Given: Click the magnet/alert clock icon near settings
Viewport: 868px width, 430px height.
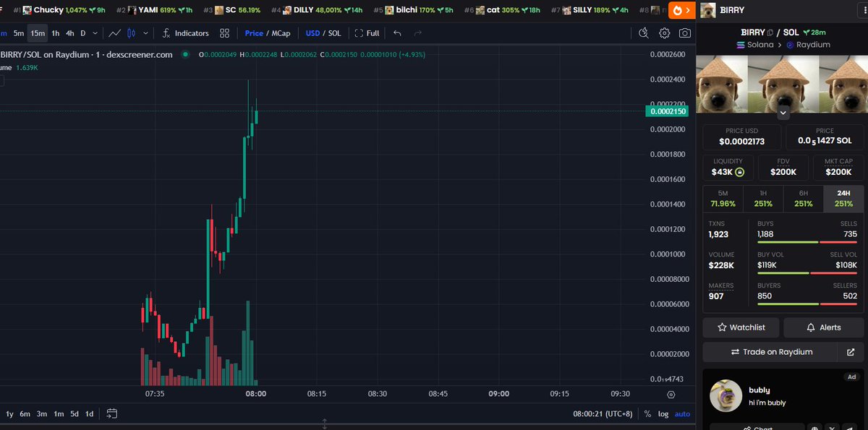Looking at the screenshot, I should coord(644,33).
